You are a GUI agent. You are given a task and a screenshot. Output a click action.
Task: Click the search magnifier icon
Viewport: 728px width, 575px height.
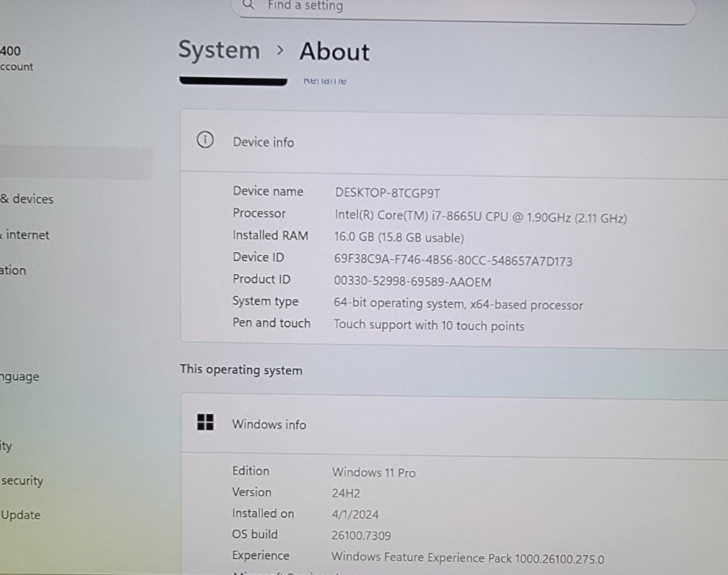point(249,5)
